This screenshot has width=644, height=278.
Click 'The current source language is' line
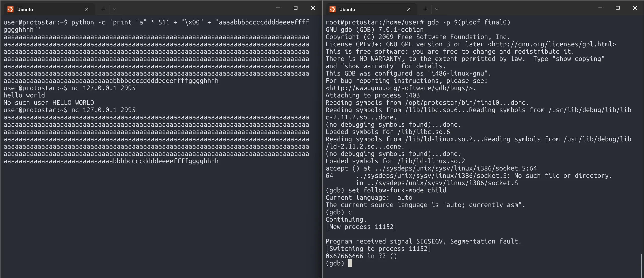click(x=425, y=205)
